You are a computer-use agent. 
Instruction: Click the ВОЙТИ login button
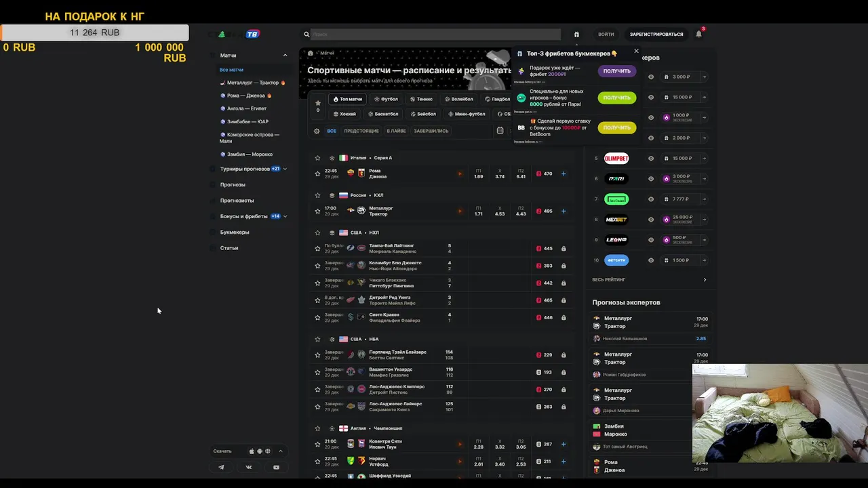coord(606,34)
